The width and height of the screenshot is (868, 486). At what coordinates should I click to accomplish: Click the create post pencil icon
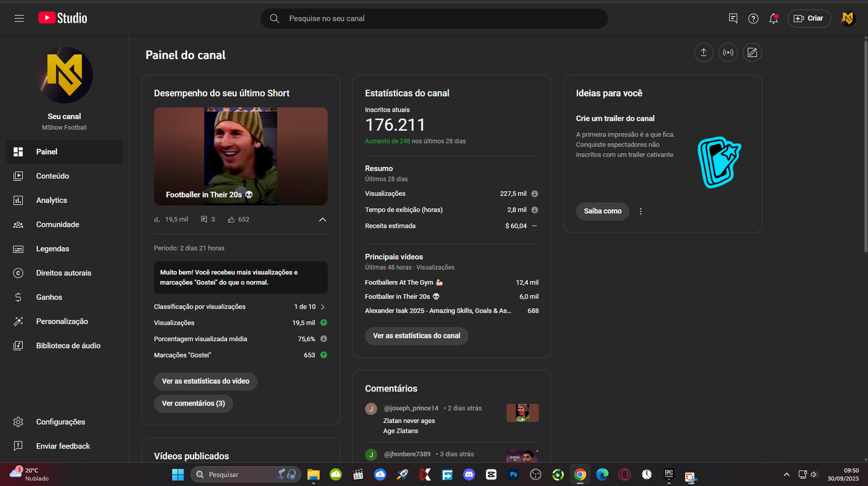pos(752,53)
